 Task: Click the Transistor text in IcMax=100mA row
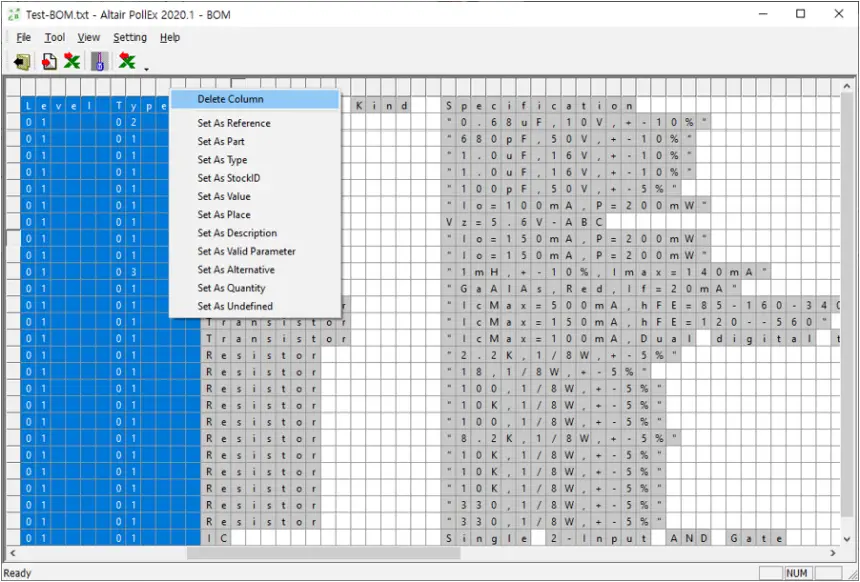click(276, 338)
